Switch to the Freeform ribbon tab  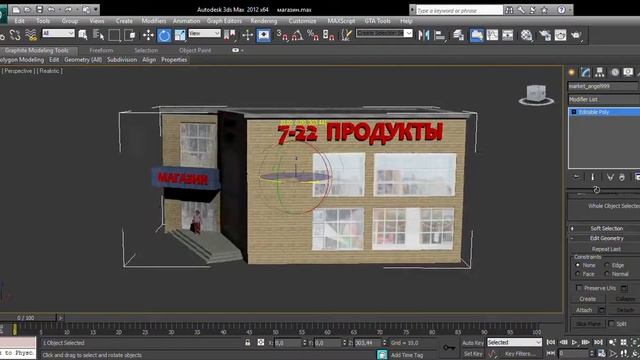pos(101,50)
